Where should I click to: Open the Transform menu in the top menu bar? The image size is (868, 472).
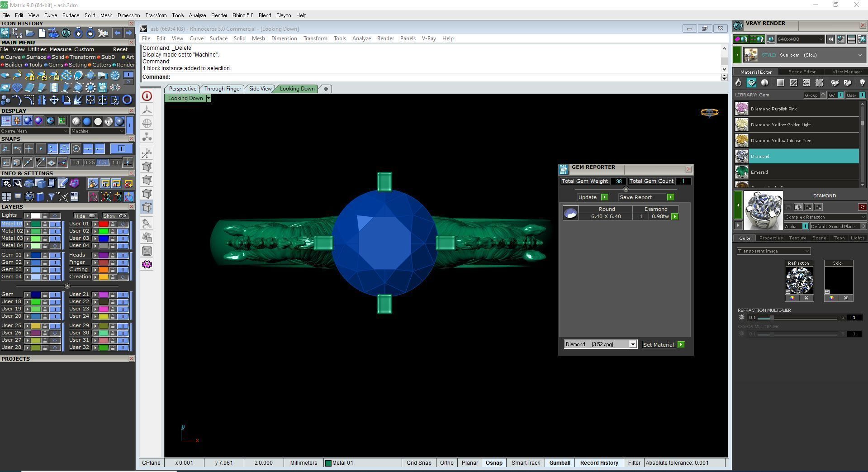(x=156, y=15)
